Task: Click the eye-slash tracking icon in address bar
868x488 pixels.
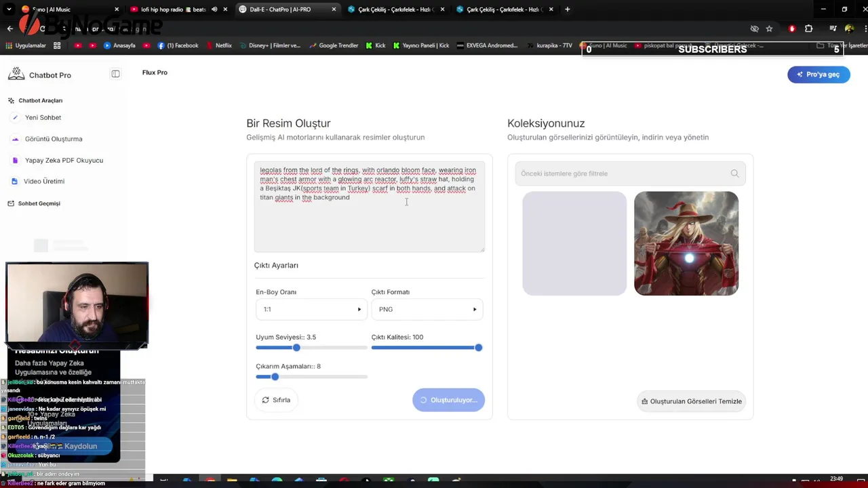Action: pos(754,28)
